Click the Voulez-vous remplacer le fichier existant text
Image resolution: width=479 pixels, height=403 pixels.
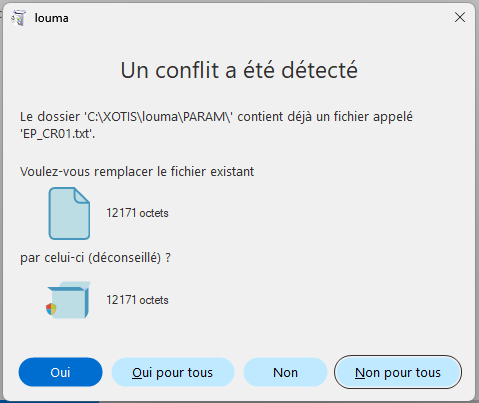137,172
